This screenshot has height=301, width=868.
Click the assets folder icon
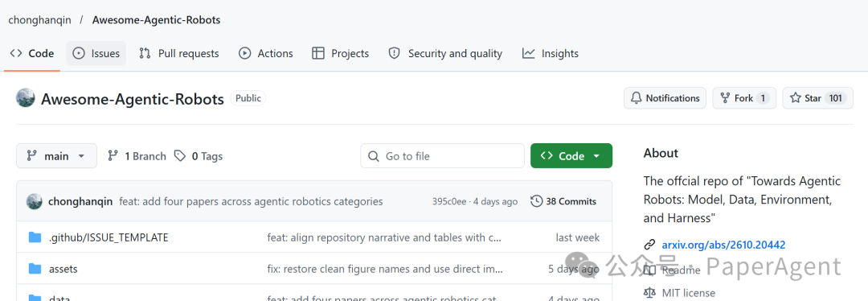35,269
